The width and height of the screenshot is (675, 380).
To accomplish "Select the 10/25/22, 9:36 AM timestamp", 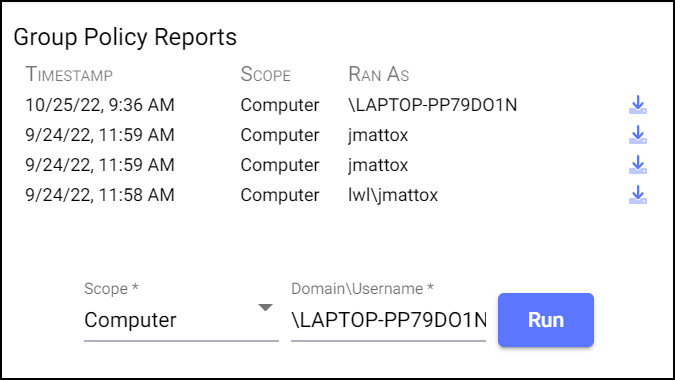I will pos(100,105).
